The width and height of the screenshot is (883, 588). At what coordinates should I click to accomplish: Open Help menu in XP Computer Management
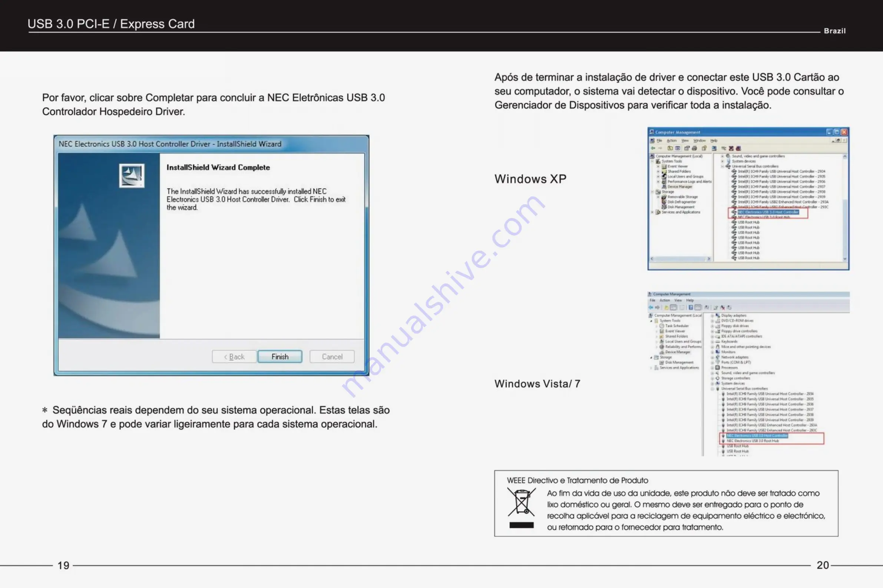pyautogui.click(x=714, y=141)
